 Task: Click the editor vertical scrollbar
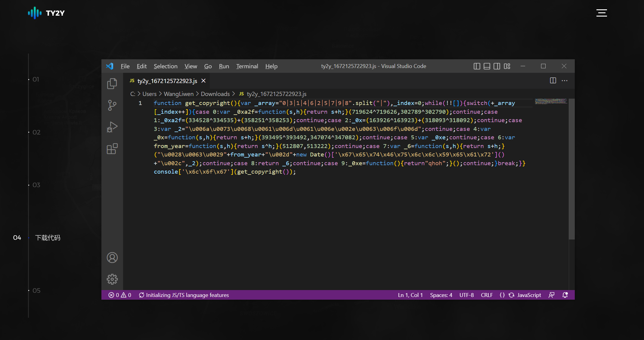[x=571, y=168]
